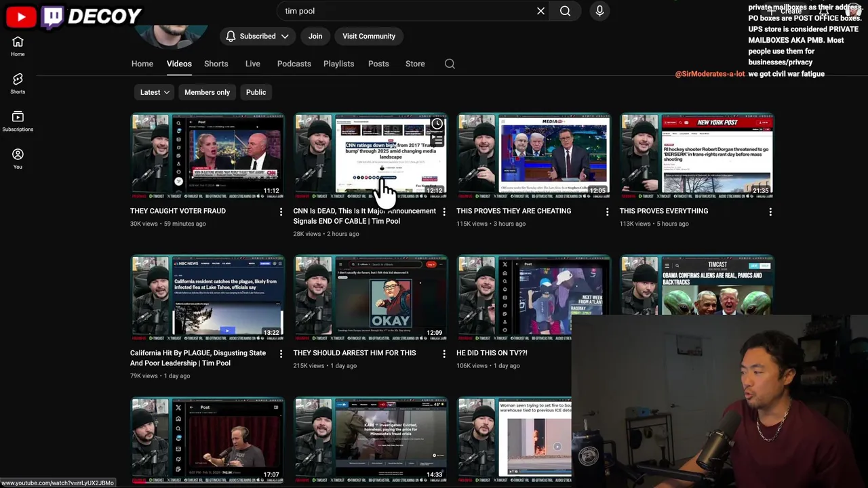Screen dimensions: 868x488
Task: Click the @SirModerates-a-lot chat username
Action: pyautogui.click(x=710, y=74)
